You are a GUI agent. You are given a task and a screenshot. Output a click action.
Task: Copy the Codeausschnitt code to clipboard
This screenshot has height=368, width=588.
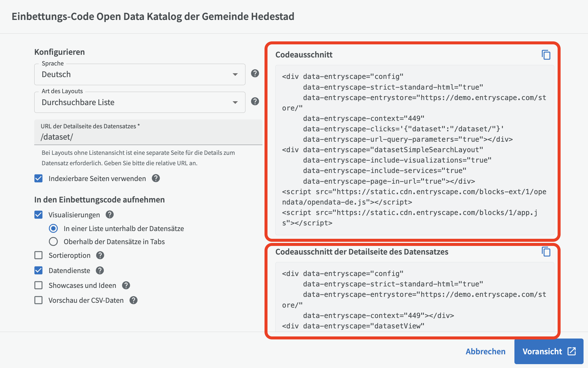tap(546, 55)
